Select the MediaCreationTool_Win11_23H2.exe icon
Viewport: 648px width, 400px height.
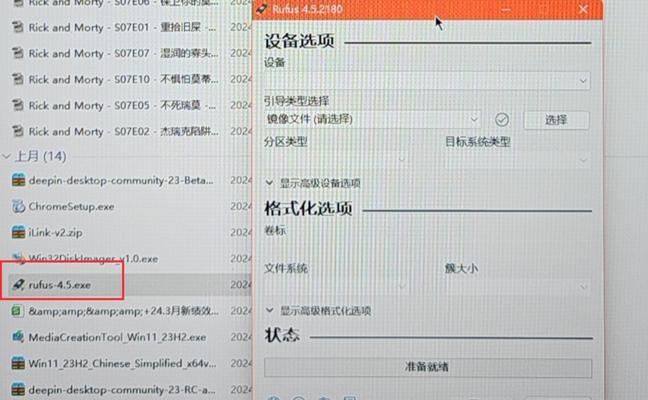[18, 337]
